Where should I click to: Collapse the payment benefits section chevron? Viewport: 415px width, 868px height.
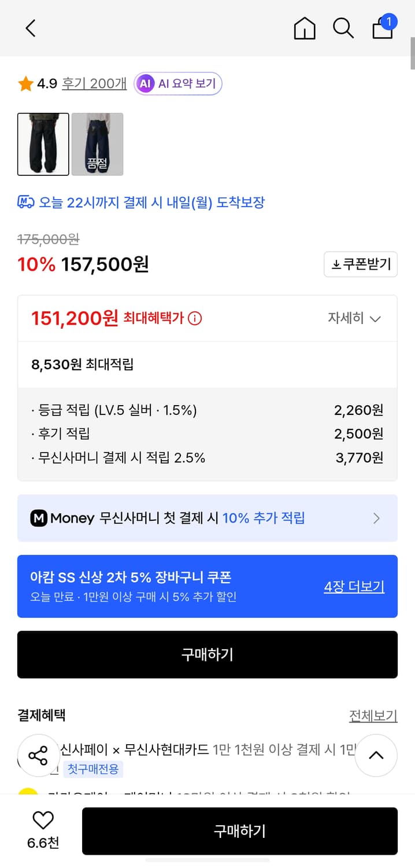376,756
